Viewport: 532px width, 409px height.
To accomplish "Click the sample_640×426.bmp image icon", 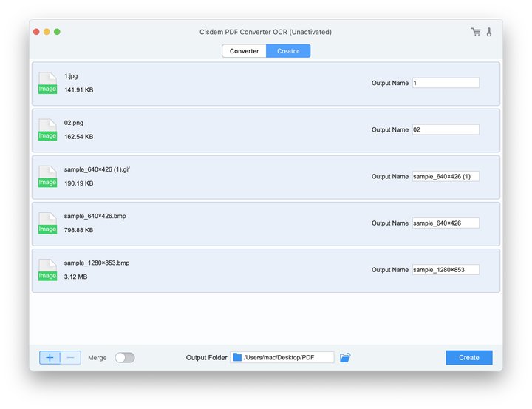I will [47, 223].
